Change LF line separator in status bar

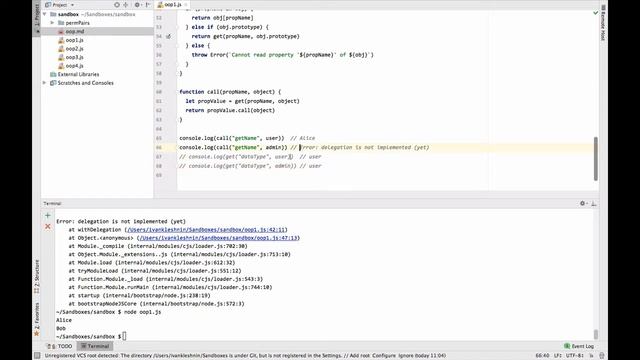tap(558, 356)
